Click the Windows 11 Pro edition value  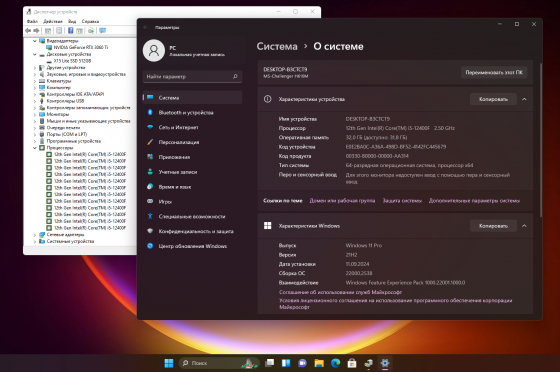click(x=364, y=246)
